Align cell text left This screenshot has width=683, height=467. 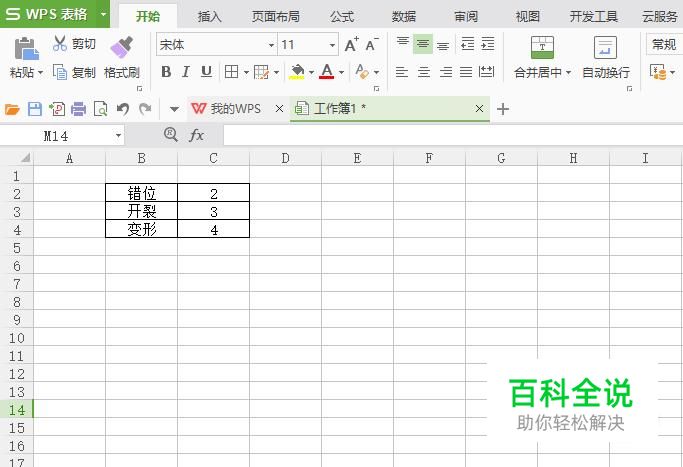pyautogui.click(x=402, y=72)
